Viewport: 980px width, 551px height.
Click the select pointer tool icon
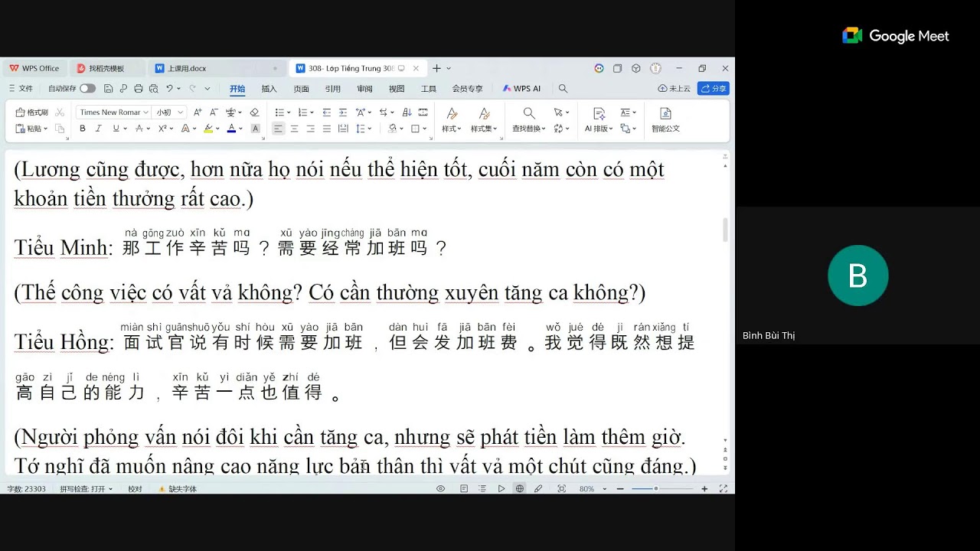559,112
